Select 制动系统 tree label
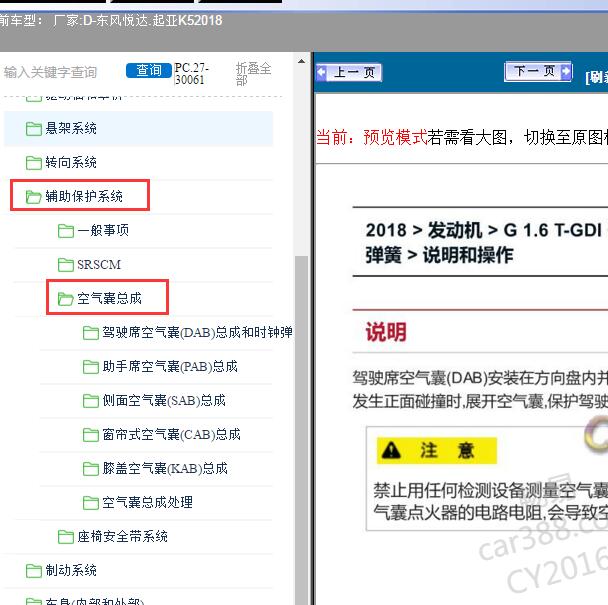This screenshot has width=608, height=605. click(71, 570)
